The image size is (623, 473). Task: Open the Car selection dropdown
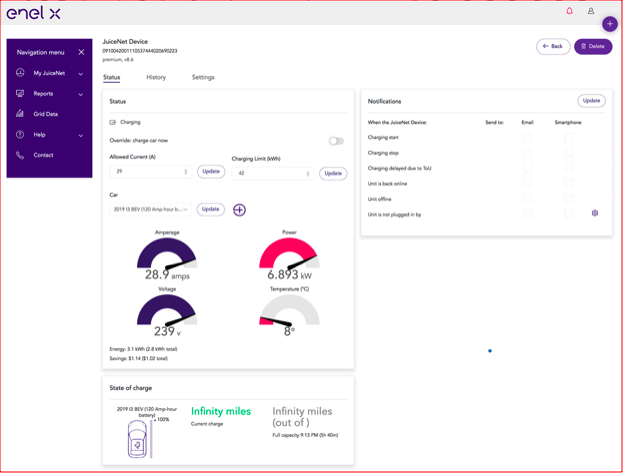150,210
